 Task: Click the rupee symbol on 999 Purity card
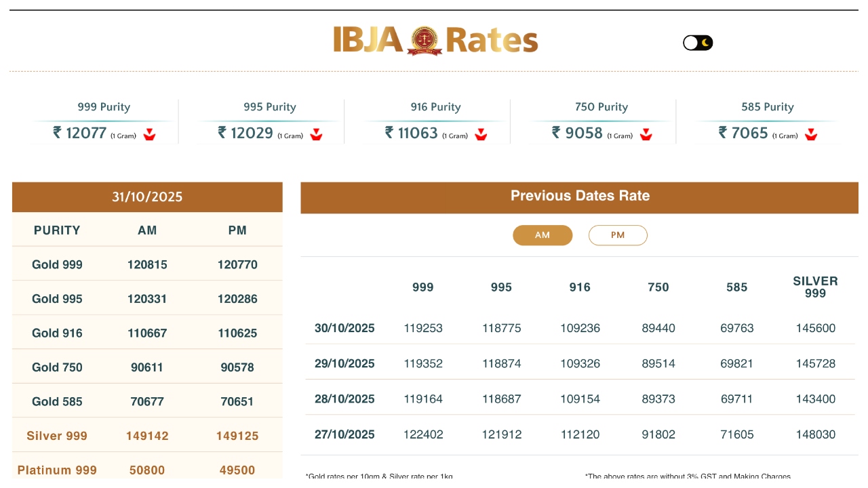[58, 133]
